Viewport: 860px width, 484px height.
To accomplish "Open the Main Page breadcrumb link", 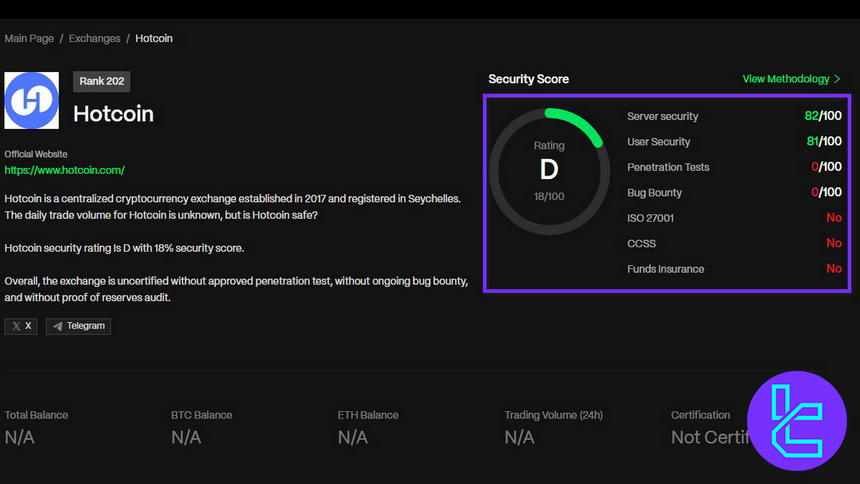I will pyautogui.click(x=29, y=38).
